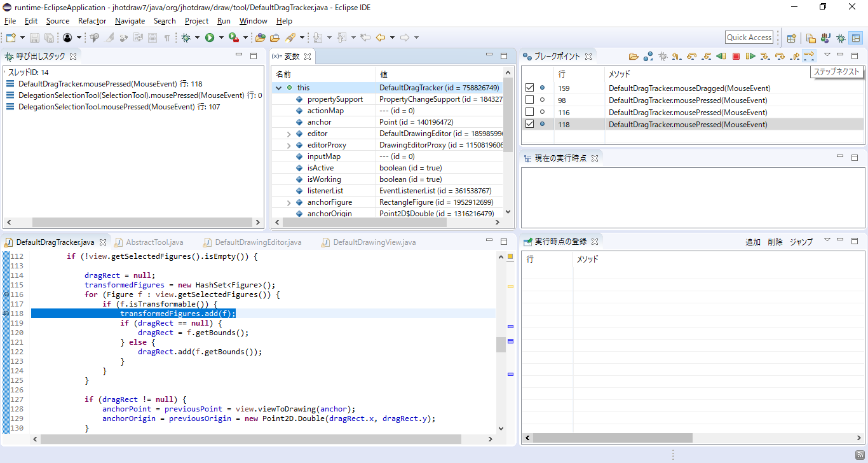Expand the anchorFigure variable node
The image size is (868, 463).
[x=289, y=202]
